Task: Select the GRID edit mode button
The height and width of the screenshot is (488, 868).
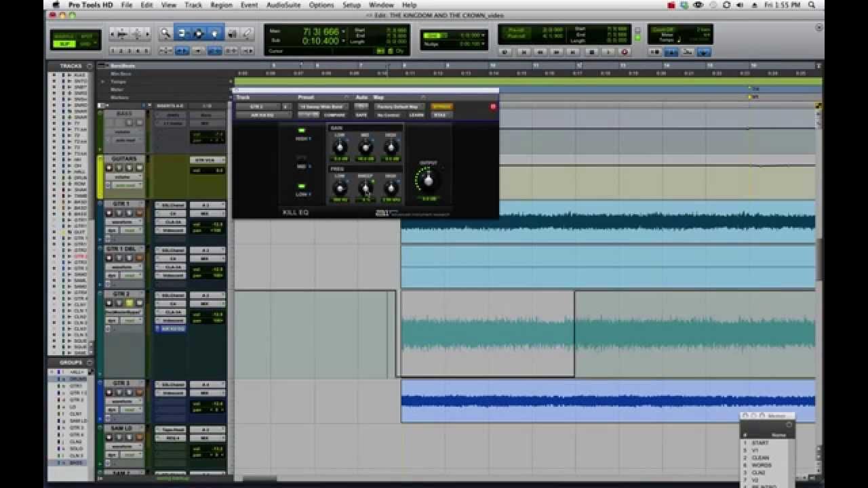Action: tap(87, 44)
